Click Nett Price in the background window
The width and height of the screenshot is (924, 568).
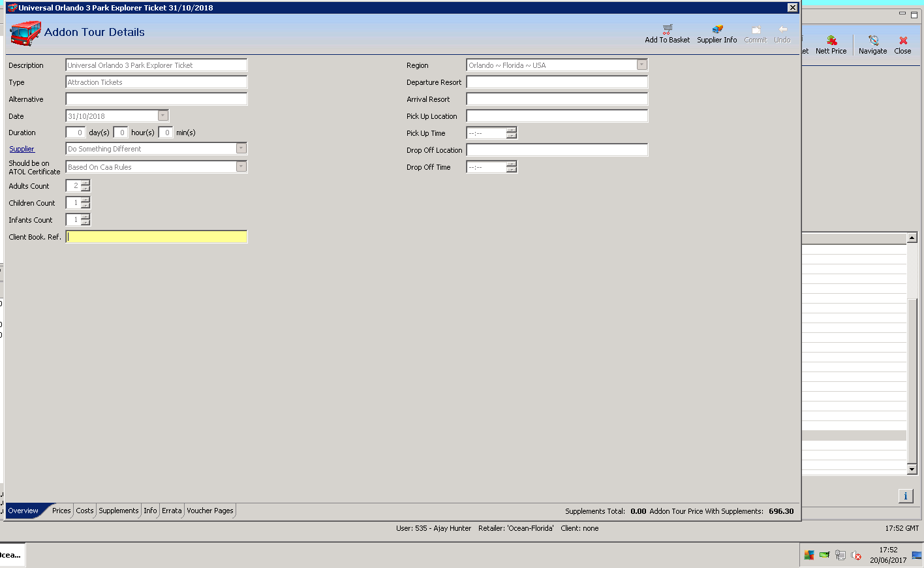point(831,45)
